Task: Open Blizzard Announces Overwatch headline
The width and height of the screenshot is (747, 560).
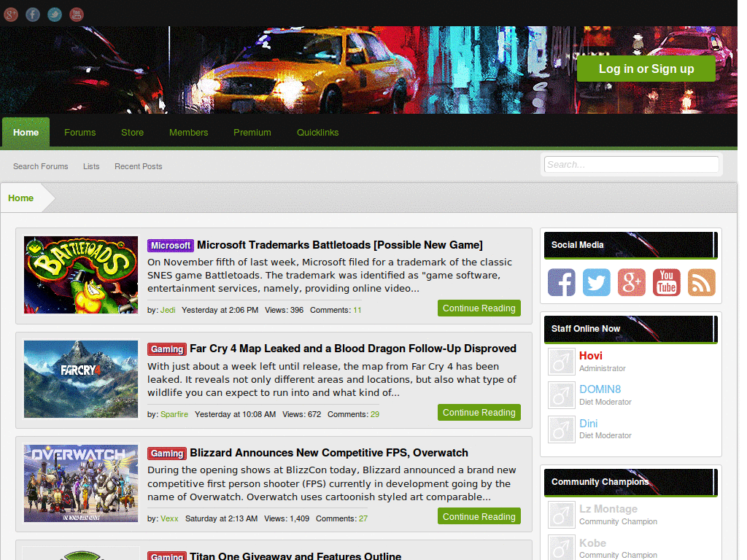Action: point(329,452)
